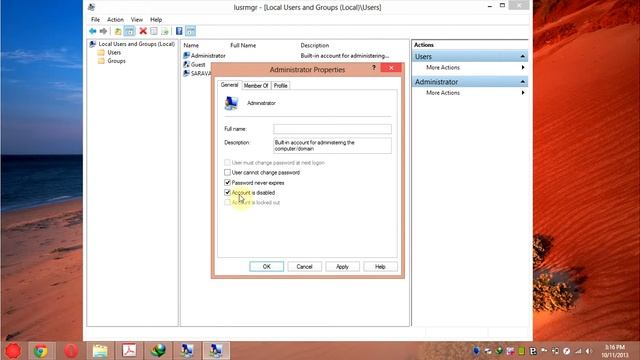640x360 pixels.
Task: Select 'Local Users and Groups (Local)' root node
Action: (x=137, y=44)
